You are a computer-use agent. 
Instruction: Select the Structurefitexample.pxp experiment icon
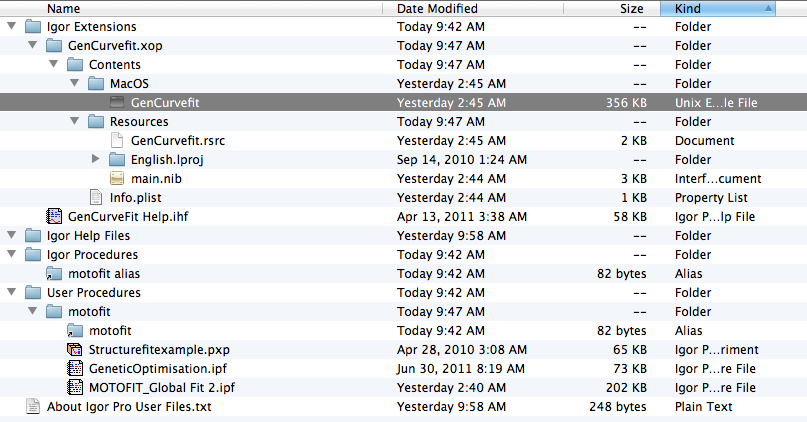[75, 349]
